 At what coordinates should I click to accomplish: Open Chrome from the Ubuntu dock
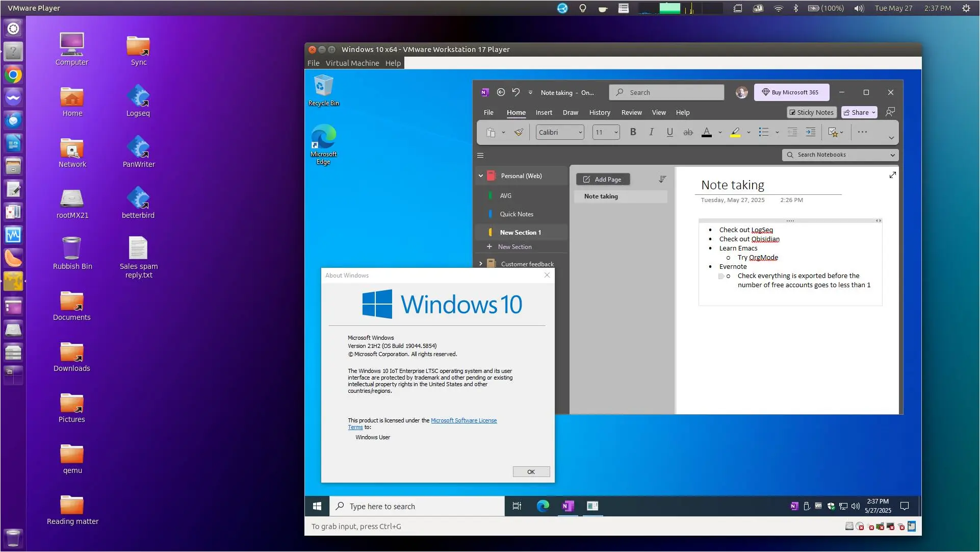tap(13, 75)
